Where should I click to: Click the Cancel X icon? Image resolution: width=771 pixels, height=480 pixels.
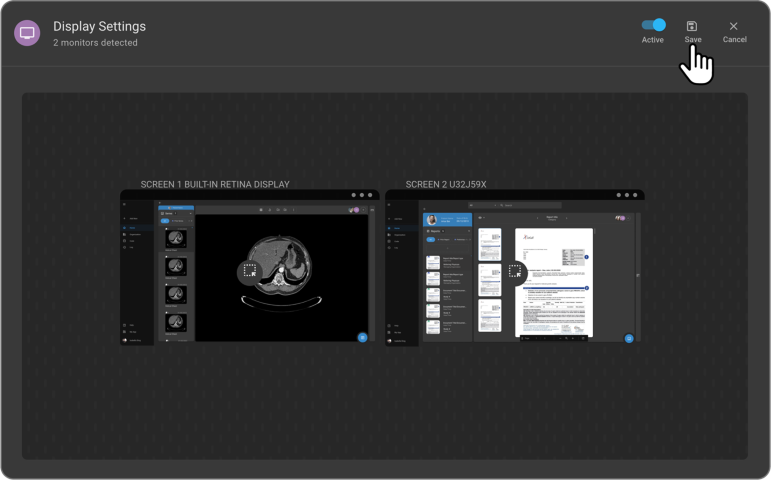tap(734, 26)
